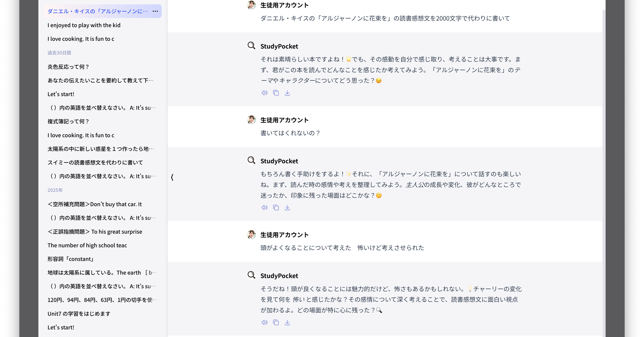Image resolution: width=644 pixels, height=337 pixels.
Task: Click the first 生徒用アカウント avatar
Action: 251,5
